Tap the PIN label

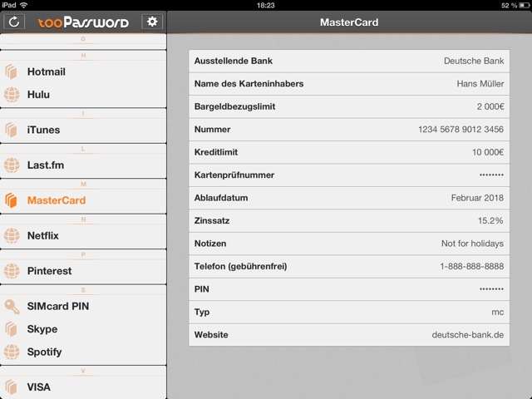coord(201,289)
